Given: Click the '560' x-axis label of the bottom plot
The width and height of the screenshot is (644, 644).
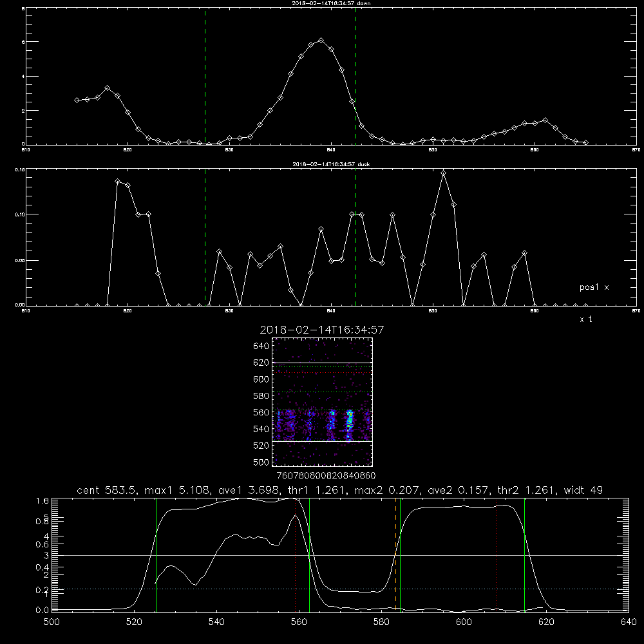Looking at the screenshot, I should pos(299,621).
